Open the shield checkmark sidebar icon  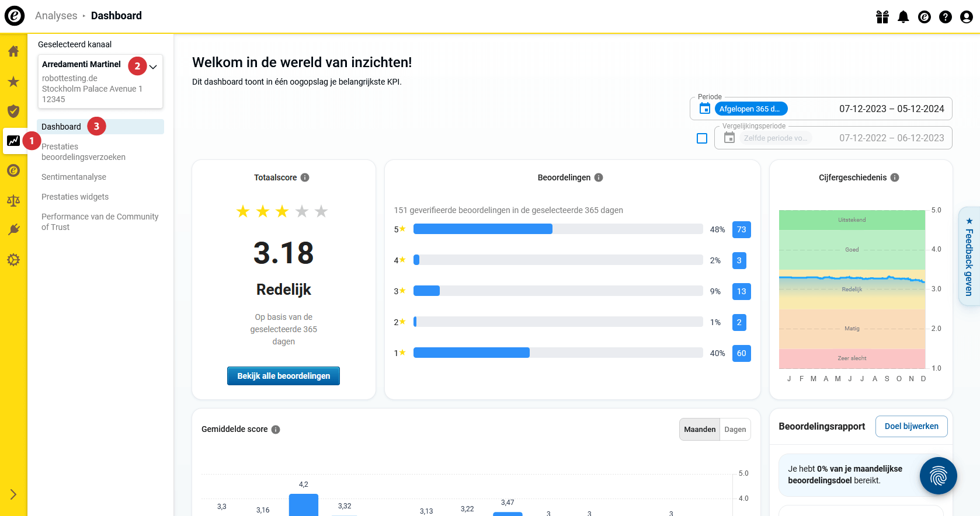(13, 111)
